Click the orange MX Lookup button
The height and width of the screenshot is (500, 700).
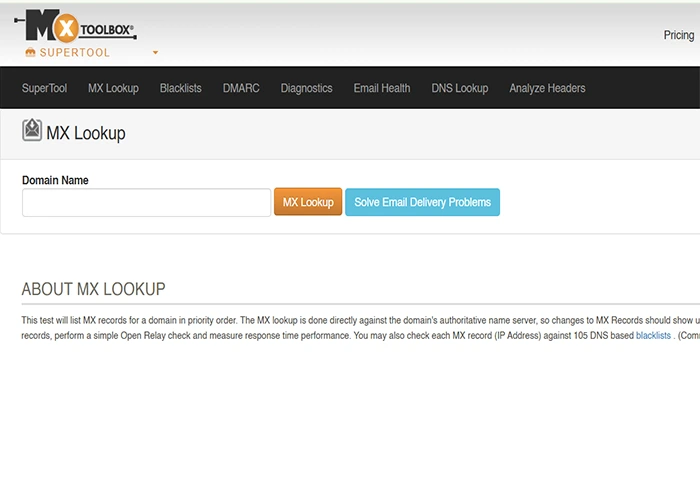(x=308, y=202)
